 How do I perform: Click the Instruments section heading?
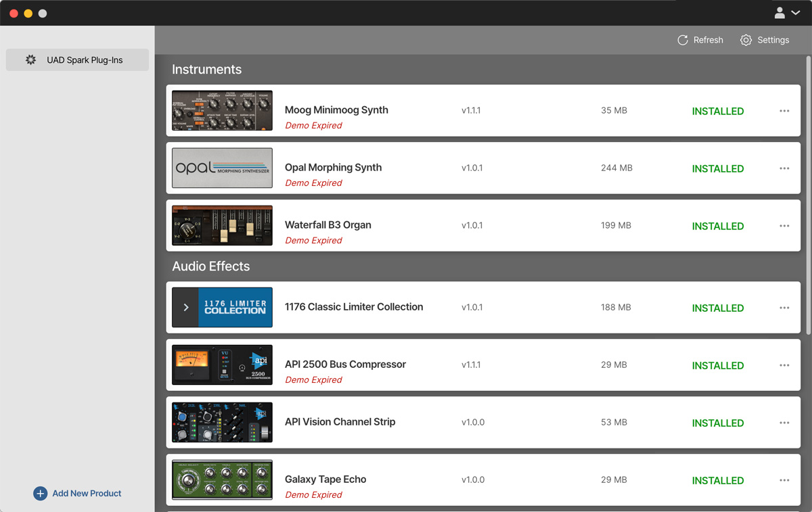pyautogui.click(x=206, y=69)
